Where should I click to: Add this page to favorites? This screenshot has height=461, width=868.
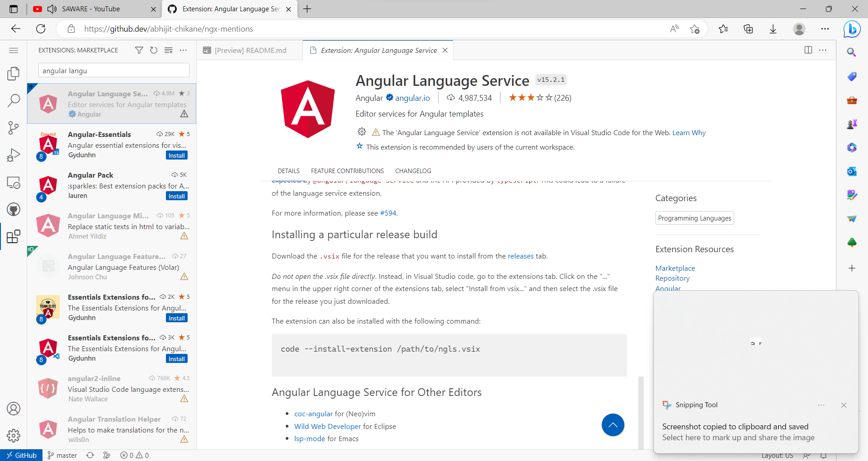tap(695, 29)
